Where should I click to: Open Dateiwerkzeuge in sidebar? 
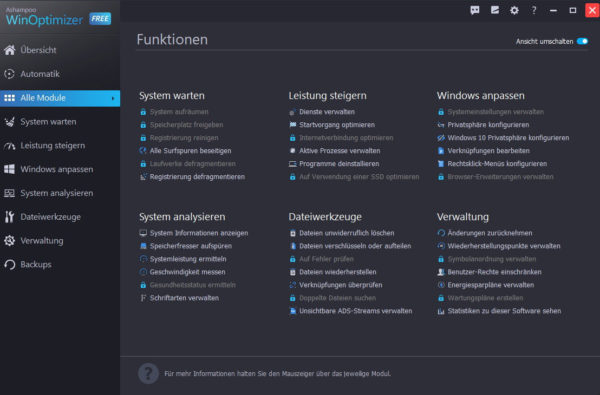coord(51,217)
